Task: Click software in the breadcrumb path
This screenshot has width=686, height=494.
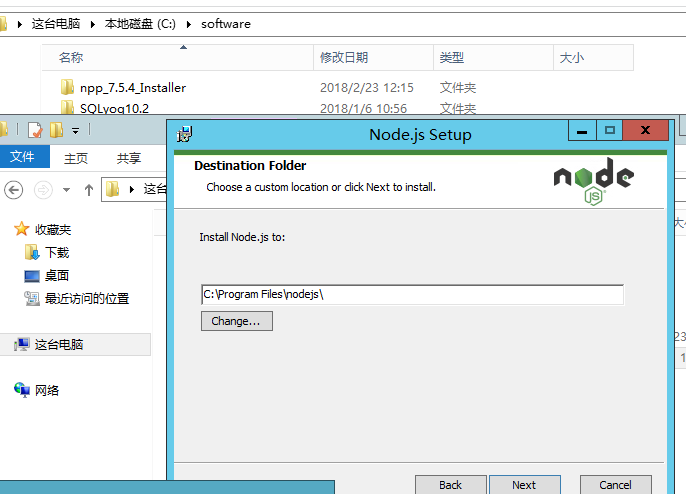Action: point(226,24)
